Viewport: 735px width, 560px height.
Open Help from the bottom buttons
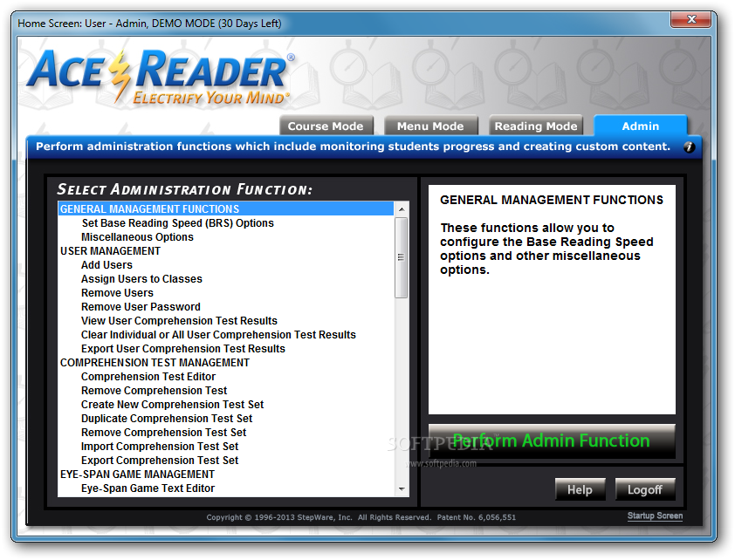click(580, 489)
